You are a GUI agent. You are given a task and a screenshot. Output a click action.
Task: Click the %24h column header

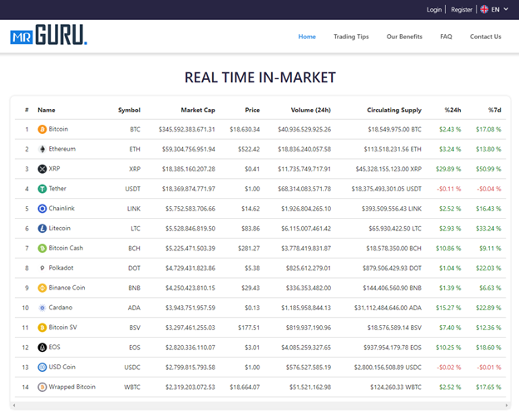[x=452, y=111]
